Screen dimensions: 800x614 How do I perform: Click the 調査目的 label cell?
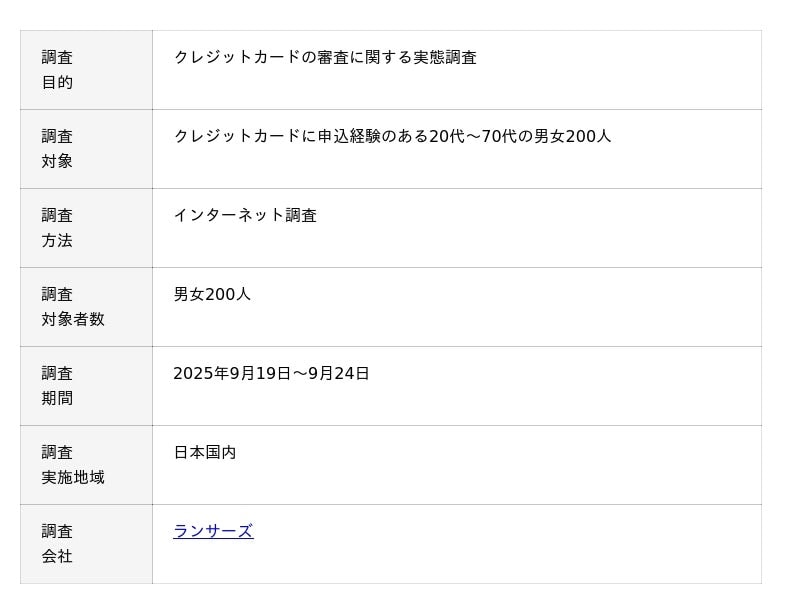point(86,70)
